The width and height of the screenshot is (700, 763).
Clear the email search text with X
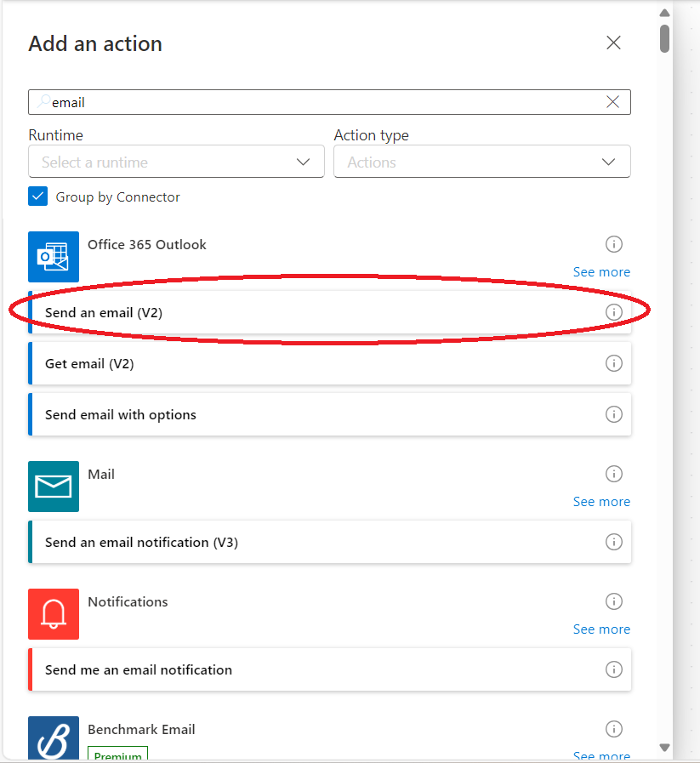point(613,102)
